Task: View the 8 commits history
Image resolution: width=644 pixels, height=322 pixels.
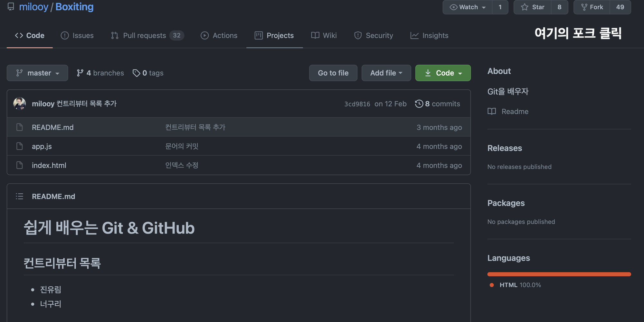Action: pyautogui.click(x=438, y=104)
